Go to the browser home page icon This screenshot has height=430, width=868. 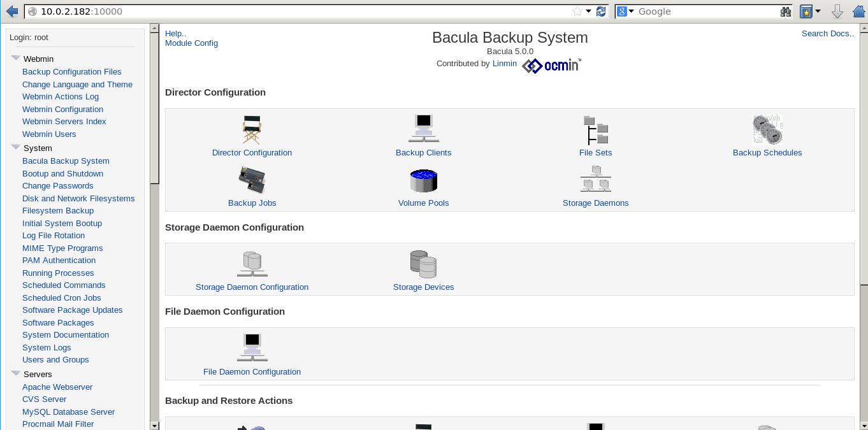858,11
